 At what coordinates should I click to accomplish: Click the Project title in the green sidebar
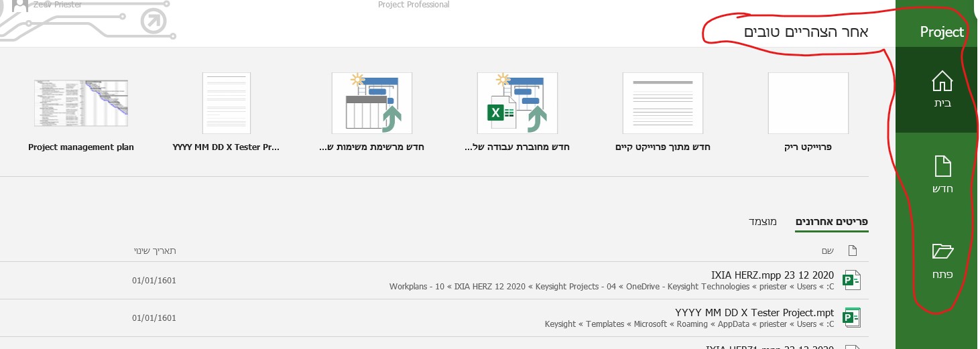click(942, 32)
